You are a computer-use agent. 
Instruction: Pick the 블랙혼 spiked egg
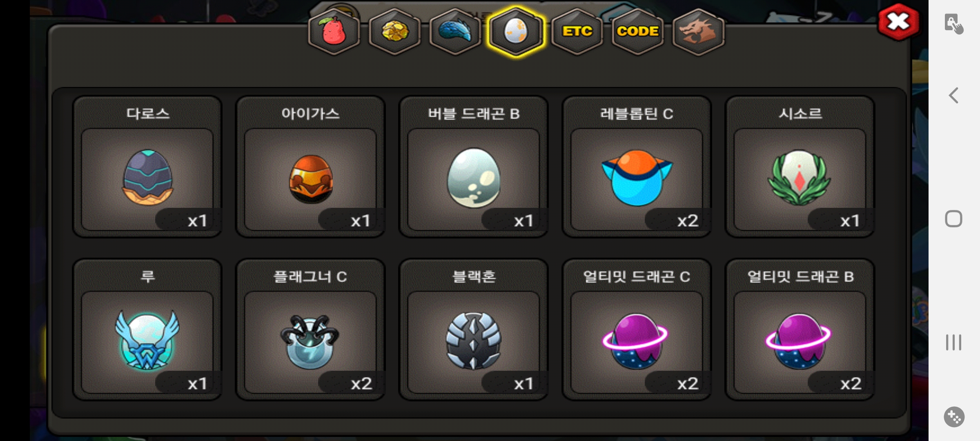[474, 330]
